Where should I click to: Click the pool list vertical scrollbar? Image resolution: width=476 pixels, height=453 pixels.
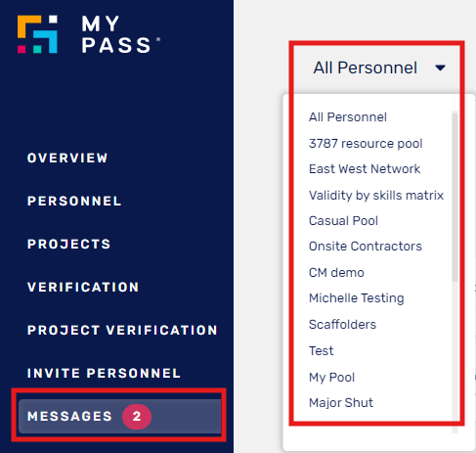(x=454, y=197)
